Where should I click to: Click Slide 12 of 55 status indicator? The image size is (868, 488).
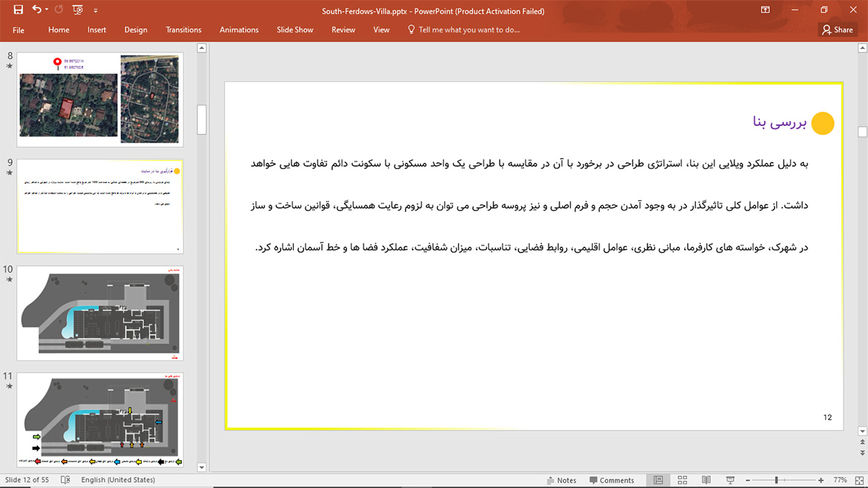tap(27, 480)
